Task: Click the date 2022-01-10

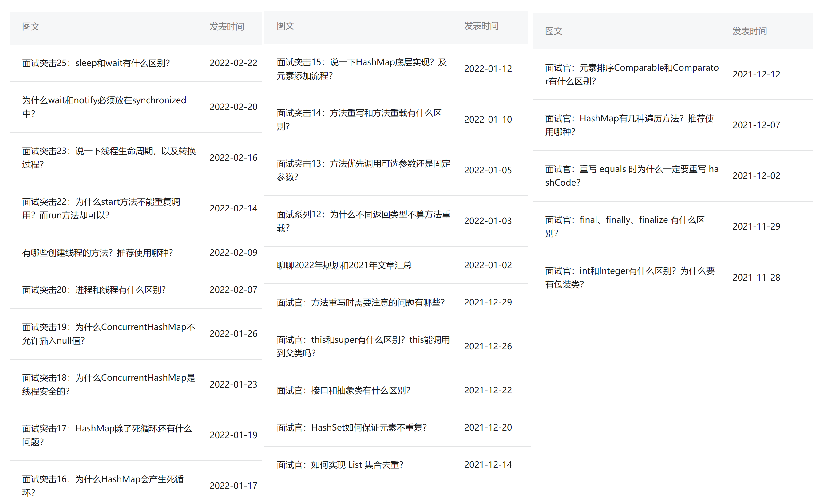Action: [488, 120]
